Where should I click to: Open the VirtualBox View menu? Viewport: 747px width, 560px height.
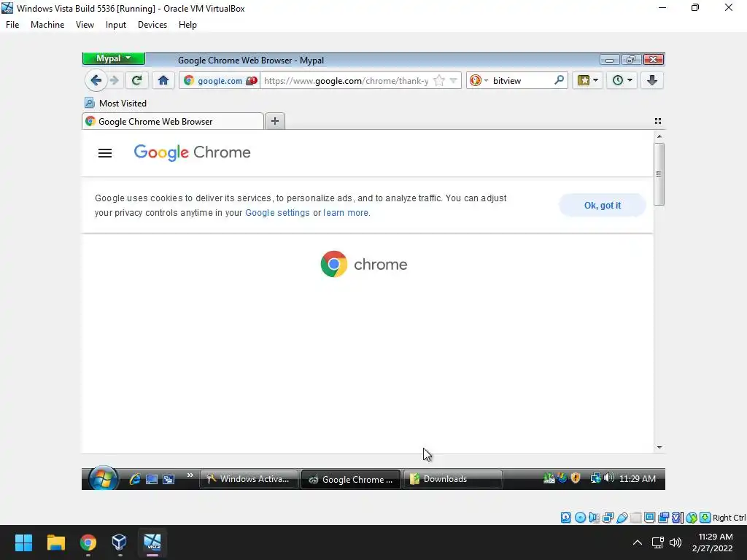[85, 25]
